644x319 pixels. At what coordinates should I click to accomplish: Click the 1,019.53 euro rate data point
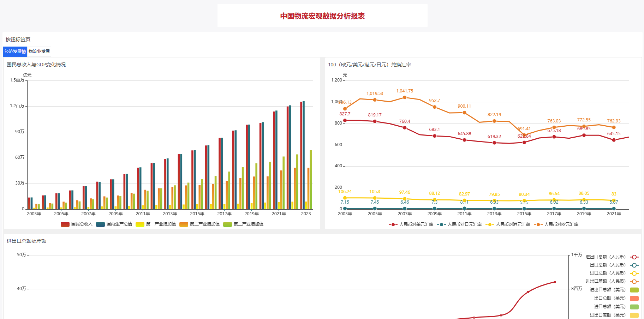(x=375, y=100)
